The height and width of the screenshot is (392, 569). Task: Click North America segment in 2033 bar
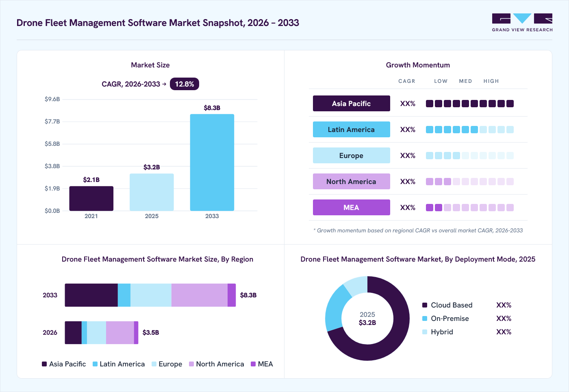tap(200, 295)
